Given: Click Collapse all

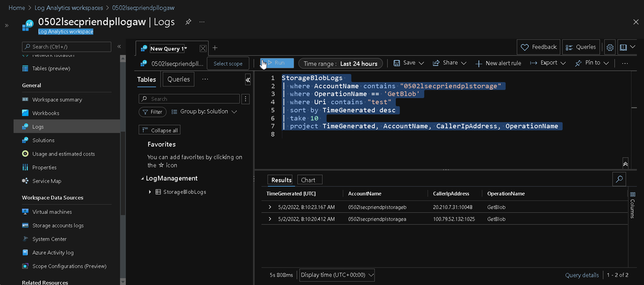Looking at the screenshot, I should 160,130.
